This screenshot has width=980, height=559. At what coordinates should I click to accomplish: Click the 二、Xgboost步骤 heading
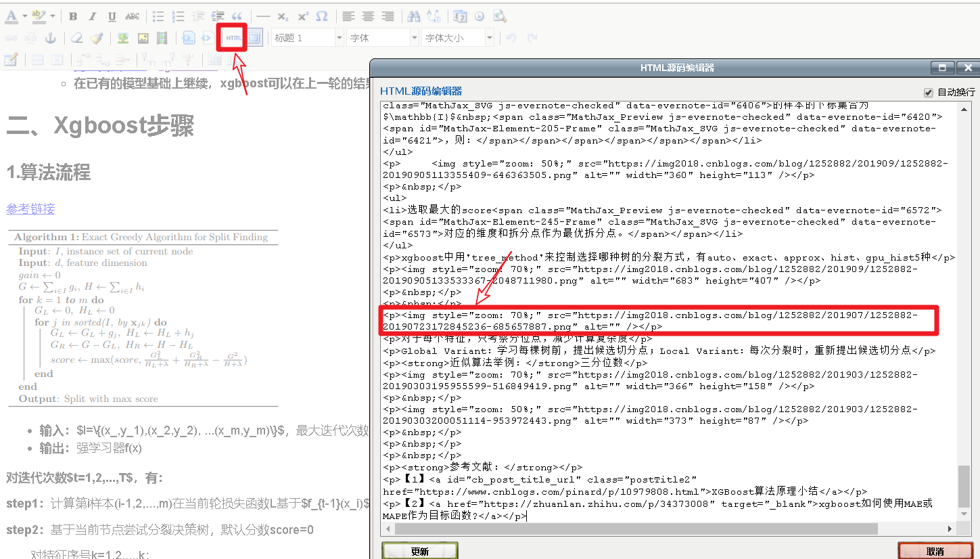point(100,126)
